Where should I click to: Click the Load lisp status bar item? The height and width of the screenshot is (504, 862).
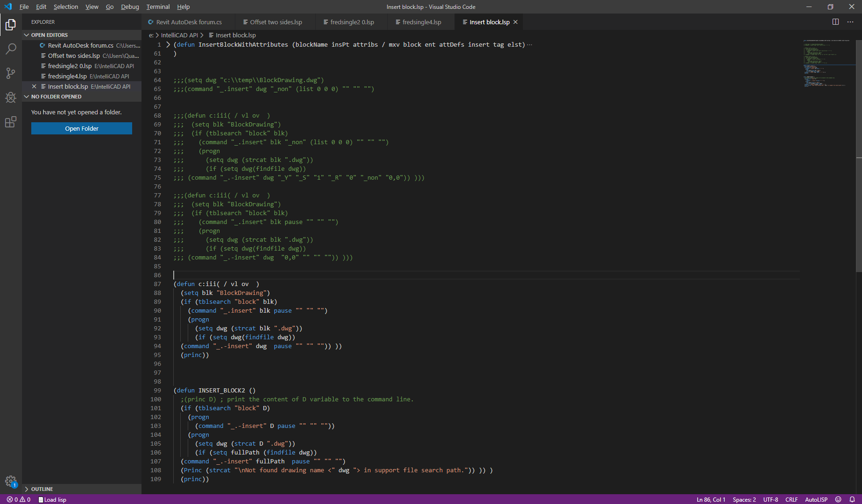(x=52, y=499)
